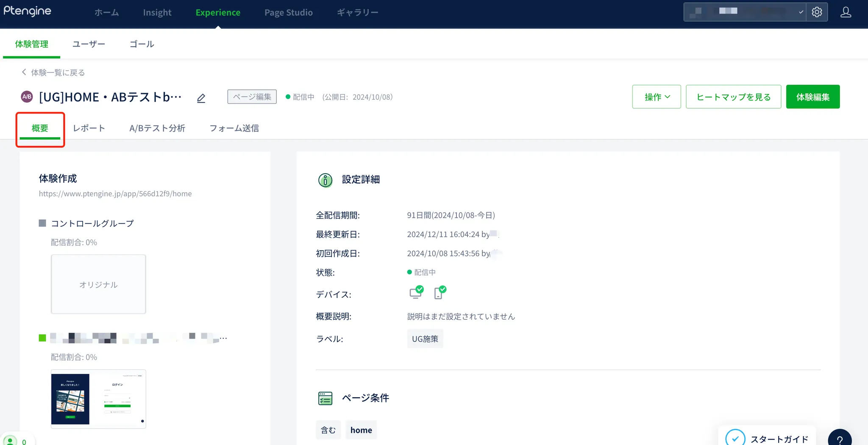Screen dimensions: 868x445
Task: Click the Ptengine logo
Action: [x=28, y=11]
